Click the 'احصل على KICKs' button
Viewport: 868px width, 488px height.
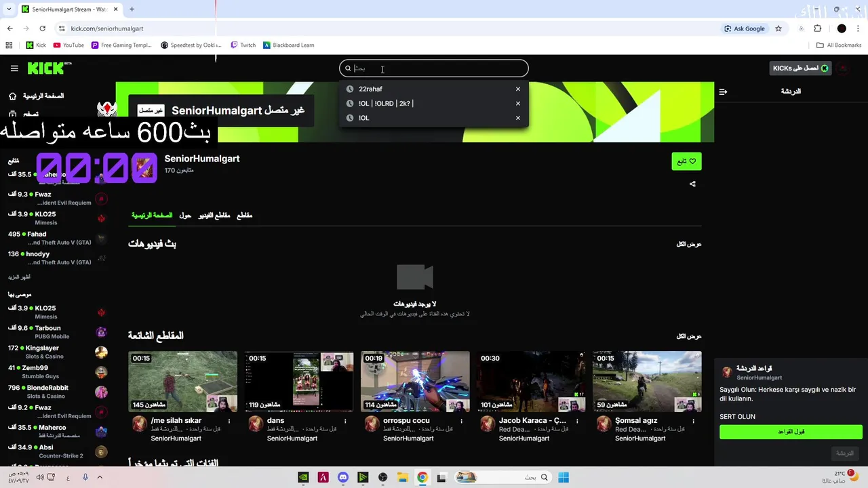click(801, 68)
